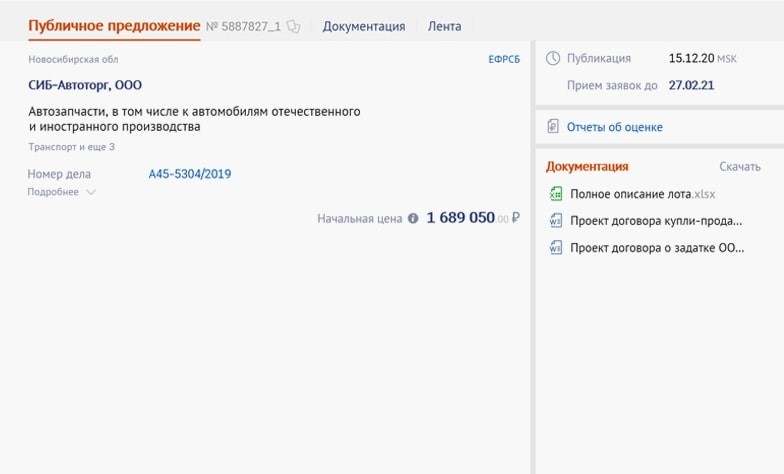Click the price 1 689 050 value
The image size is (784, 474).
pos(460,218)
